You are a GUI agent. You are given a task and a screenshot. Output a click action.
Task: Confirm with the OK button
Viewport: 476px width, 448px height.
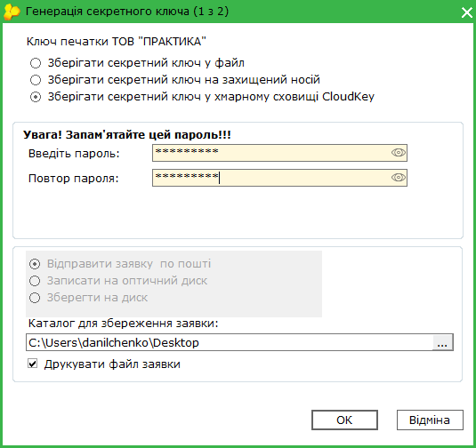344,420
